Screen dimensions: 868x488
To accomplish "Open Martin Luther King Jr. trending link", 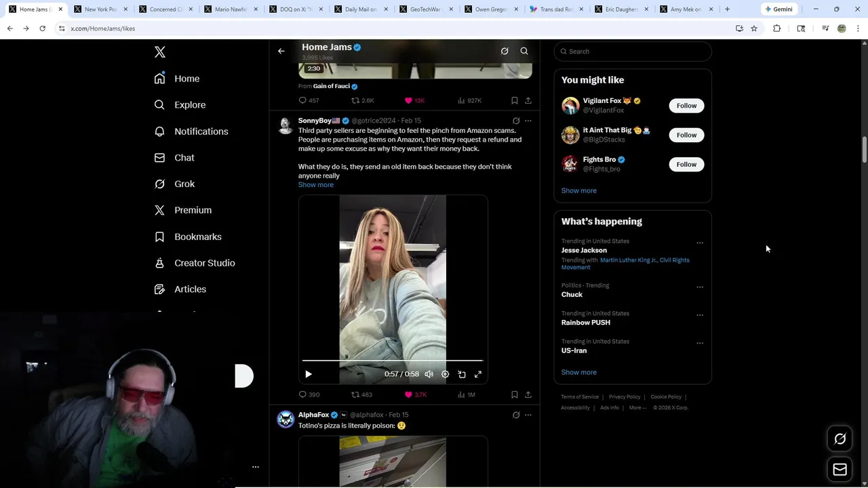I will click(628, 260).
